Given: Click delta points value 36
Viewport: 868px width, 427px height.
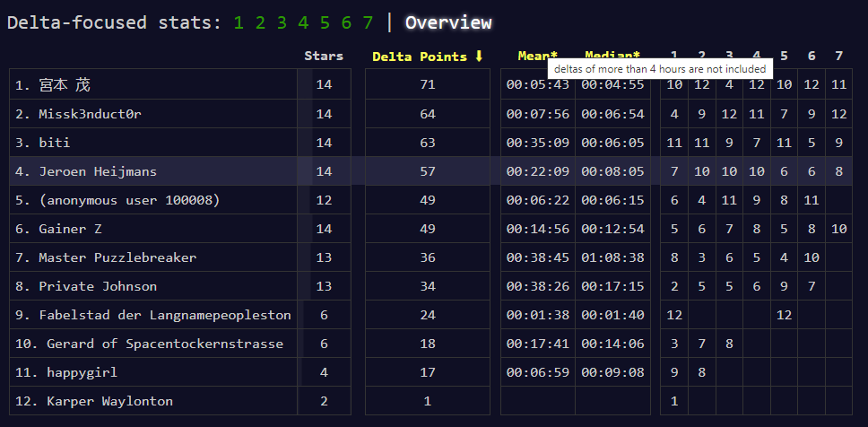Looking at the screenshot, I should coord(428,258).
